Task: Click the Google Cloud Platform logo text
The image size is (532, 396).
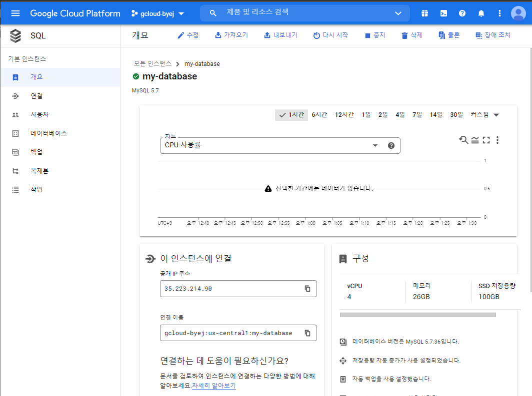Action: pos(75,13)
